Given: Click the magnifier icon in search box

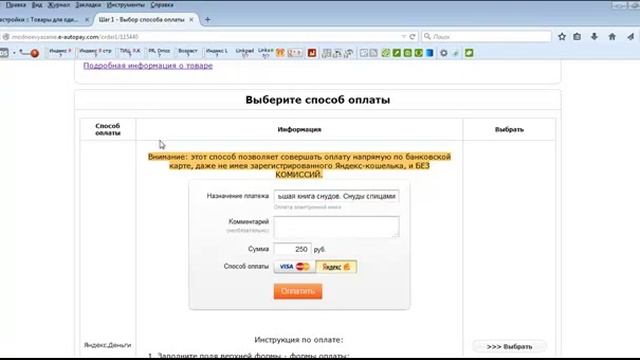Looking at the screenshot, I should coord(427,37).
